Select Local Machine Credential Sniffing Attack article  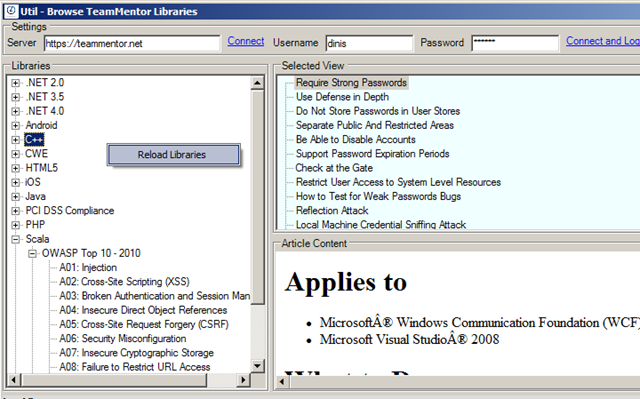pos(381,225)
